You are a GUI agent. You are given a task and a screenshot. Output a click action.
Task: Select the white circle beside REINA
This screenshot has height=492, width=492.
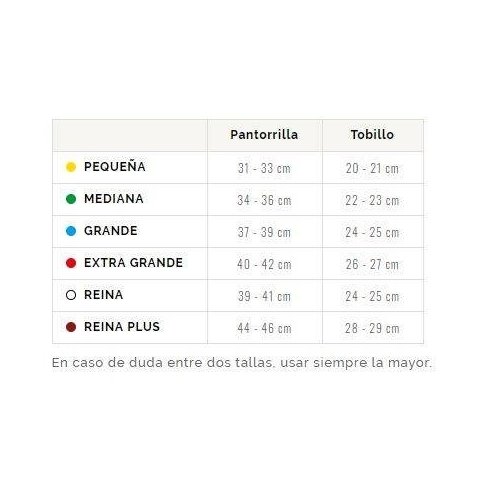(71, 295)
